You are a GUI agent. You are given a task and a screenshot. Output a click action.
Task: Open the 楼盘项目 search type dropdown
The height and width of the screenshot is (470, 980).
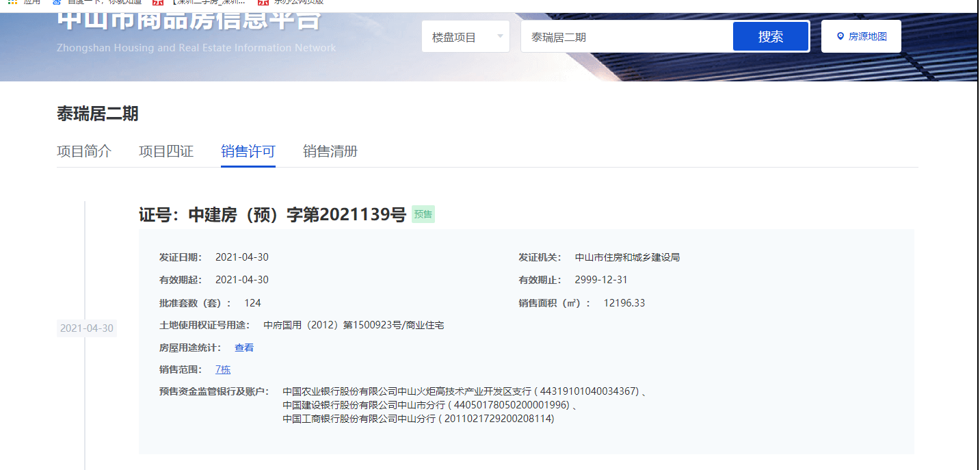(466, 37)
